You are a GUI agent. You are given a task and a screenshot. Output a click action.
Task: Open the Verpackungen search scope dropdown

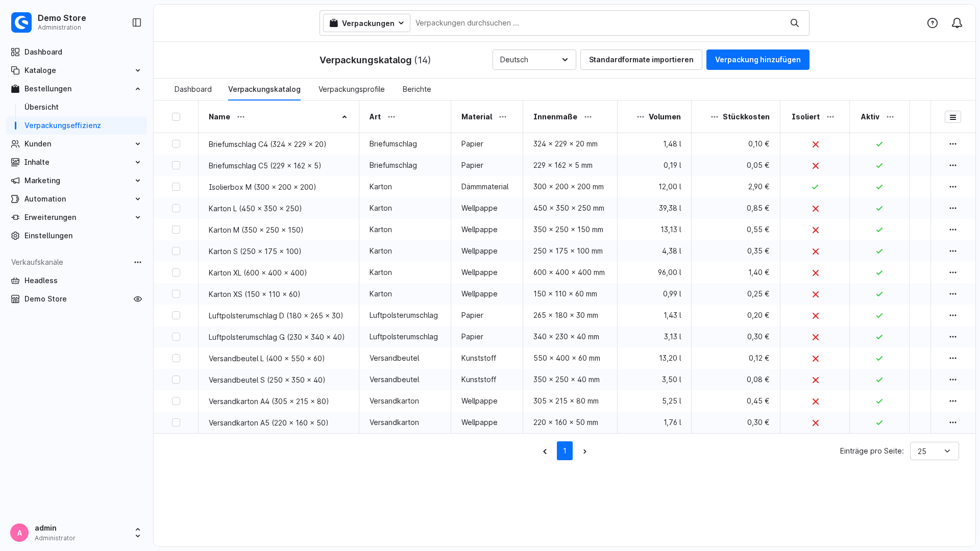[366, 23]
